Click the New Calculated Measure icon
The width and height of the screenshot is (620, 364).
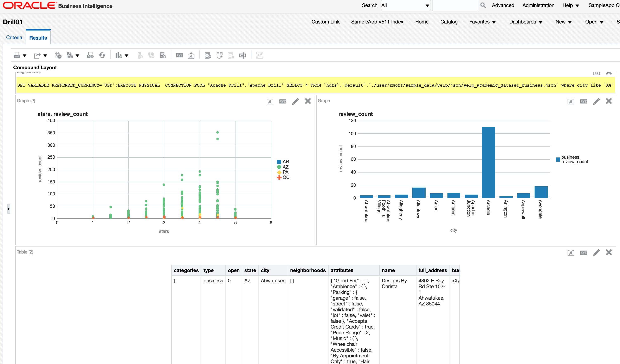point(163,55)
